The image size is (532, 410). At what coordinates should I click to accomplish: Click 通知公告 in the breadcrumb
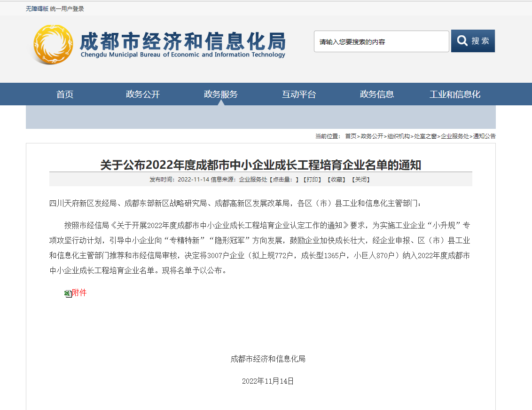point(484,136)
